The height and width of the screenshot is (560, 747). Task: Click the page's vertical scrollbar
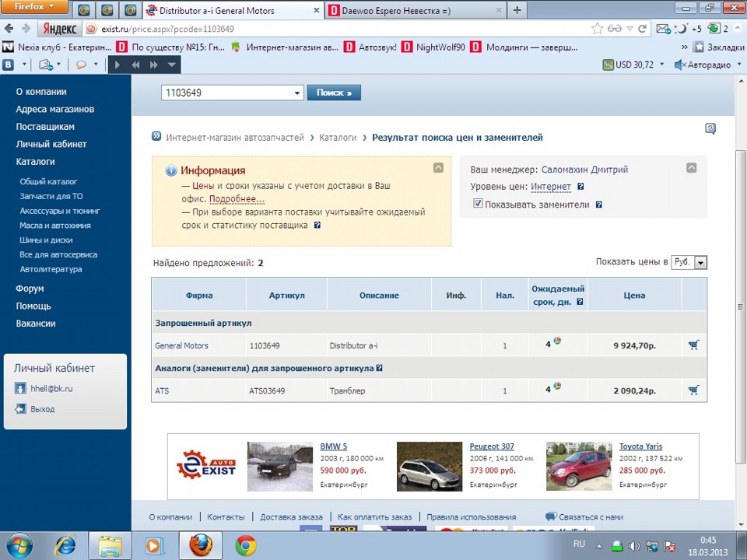coord(740,305)
